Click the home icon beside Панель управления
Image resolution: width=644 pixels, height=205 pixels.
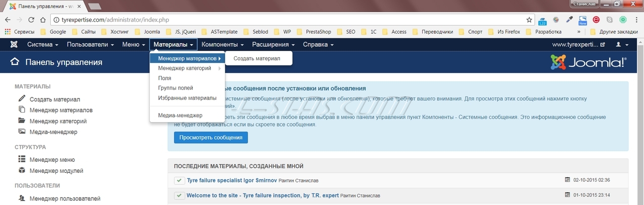coord(15,62)
